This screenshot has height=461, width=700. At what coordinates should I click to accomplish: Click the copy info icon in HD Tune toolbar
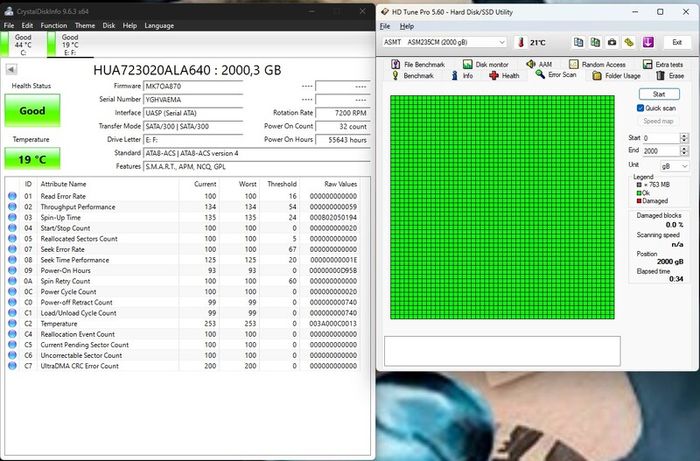[578, 42]
